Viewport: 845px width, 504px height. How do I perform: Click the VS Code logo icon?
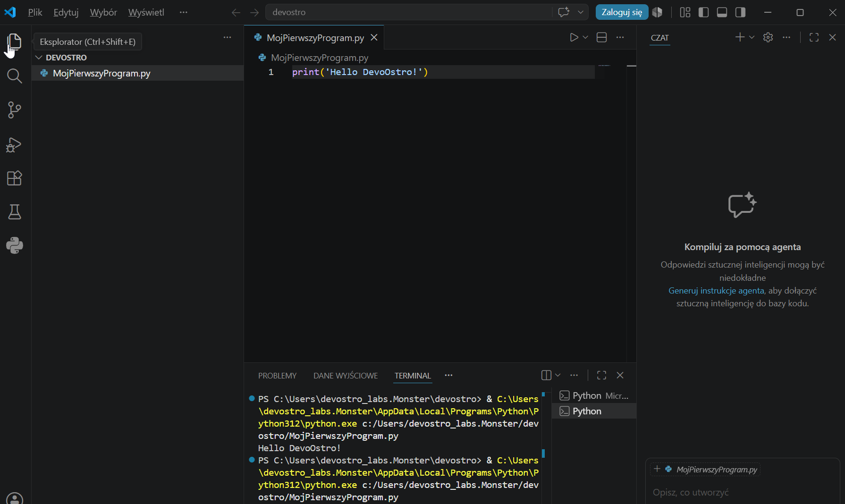pos(10,12)
